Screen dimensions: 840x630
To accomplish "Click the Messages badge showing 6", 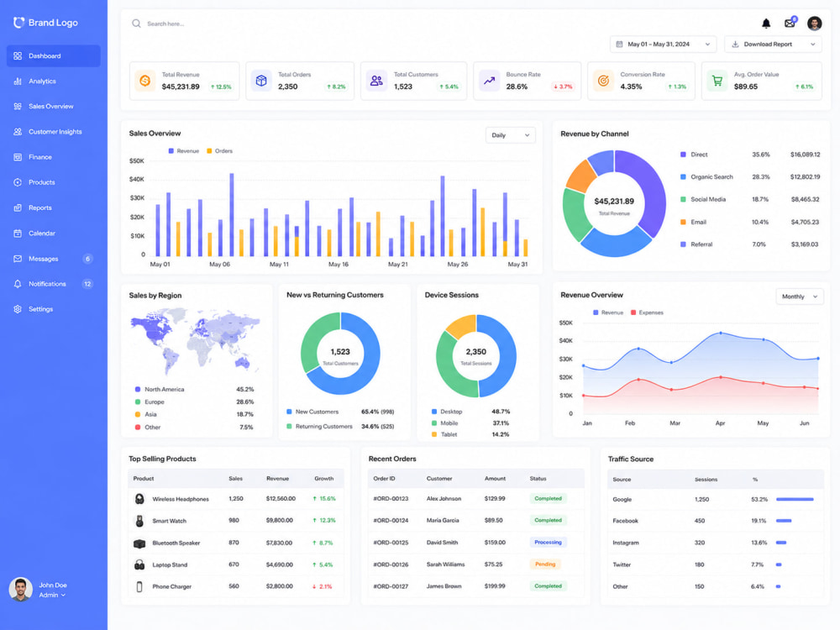I will coord(88,259).
